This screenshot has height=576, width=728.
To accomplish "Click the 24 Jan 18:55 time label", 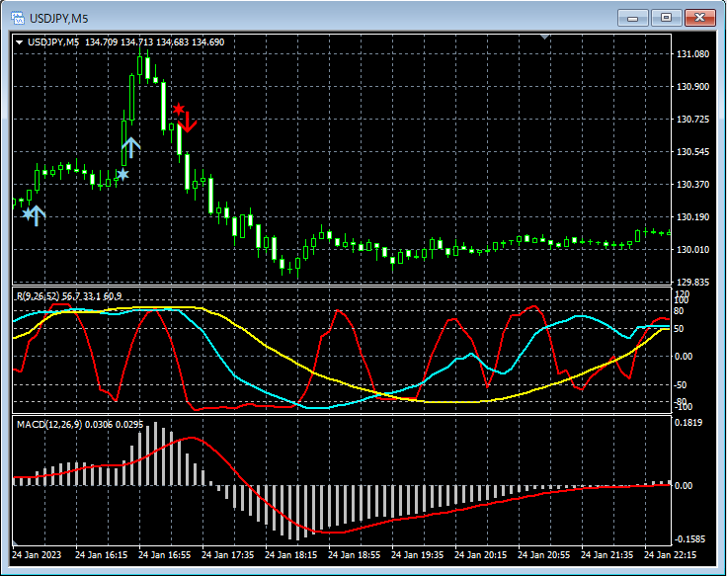I will click(x=354, y=555).
